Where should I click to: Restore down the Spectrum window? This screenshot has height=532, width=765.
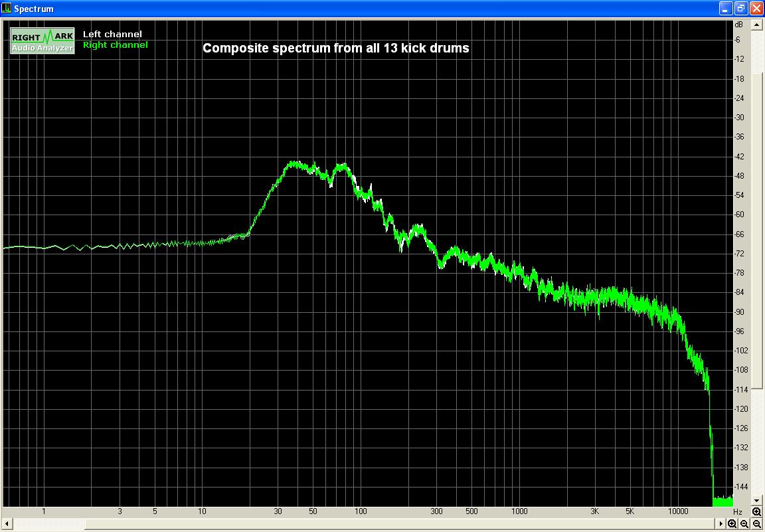click(x=741, y=8)
